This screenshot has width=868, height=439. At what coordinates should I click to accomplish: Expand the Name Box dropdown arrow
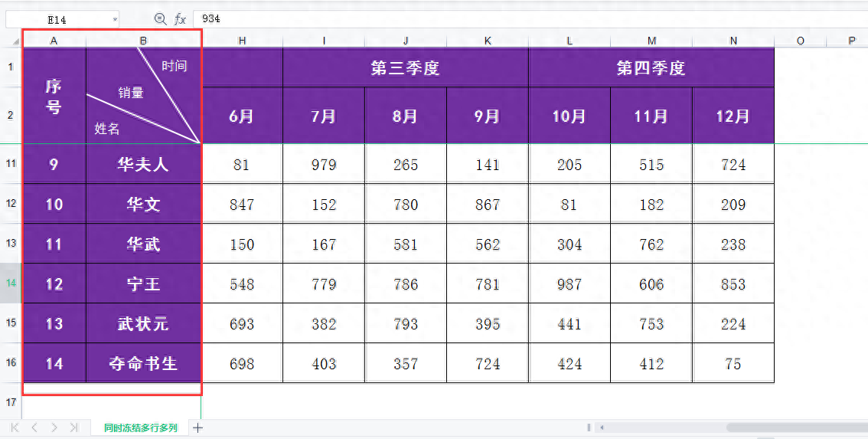pyautogui.click(x=115, y=19)
